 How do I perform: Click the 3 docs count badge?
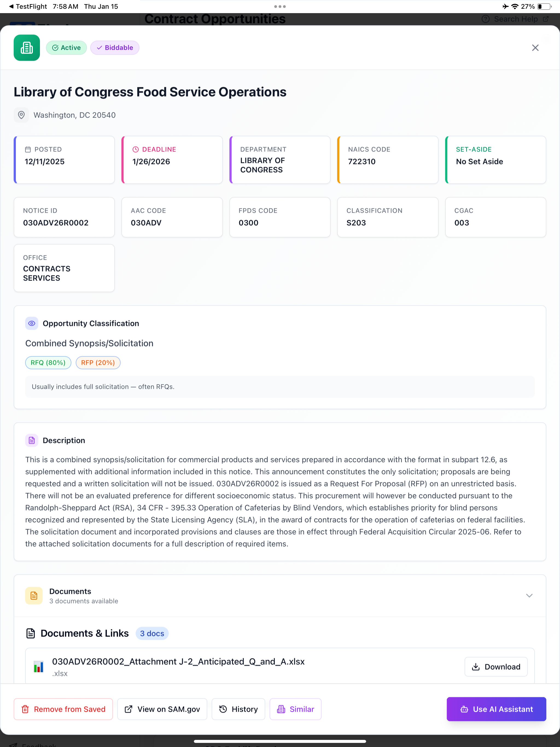coord(152,634)
